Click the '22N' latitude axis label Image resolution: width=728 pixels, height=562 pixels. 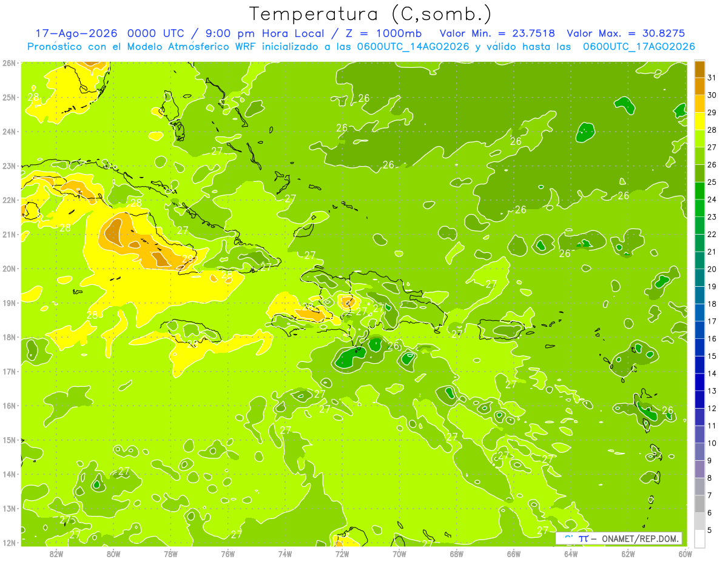9,200
